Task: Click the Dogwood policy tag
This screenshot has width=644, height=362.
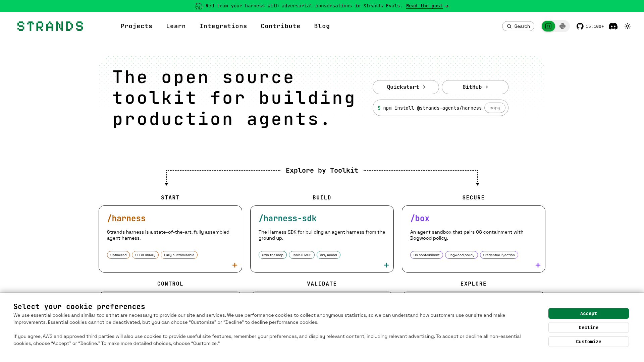Action: [x=462, y=255]
